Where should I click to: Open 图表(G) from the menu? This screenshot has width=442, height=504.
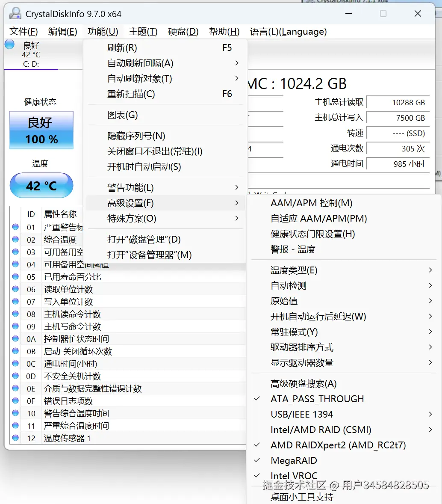click(x=165, y=115)
